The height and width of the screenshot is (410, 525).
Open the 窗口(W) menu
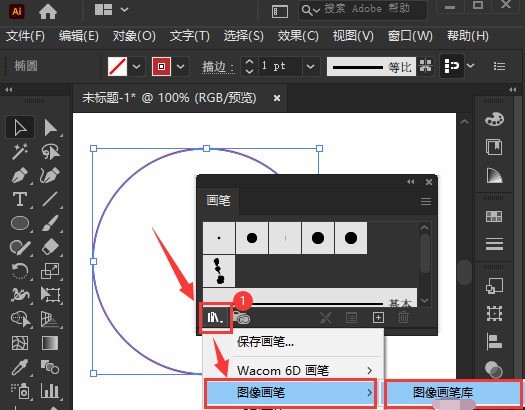coord(410,35)
